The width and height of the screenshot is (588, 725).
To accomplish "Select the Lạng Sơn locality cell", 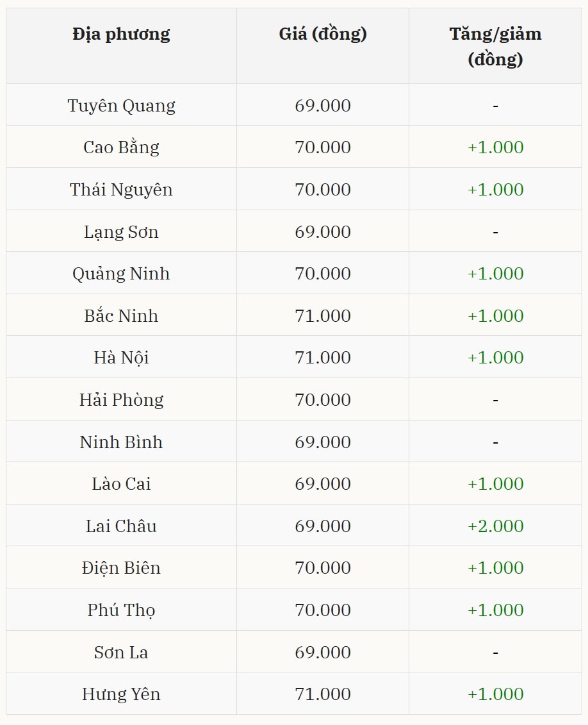I will [x=121, y=231].
